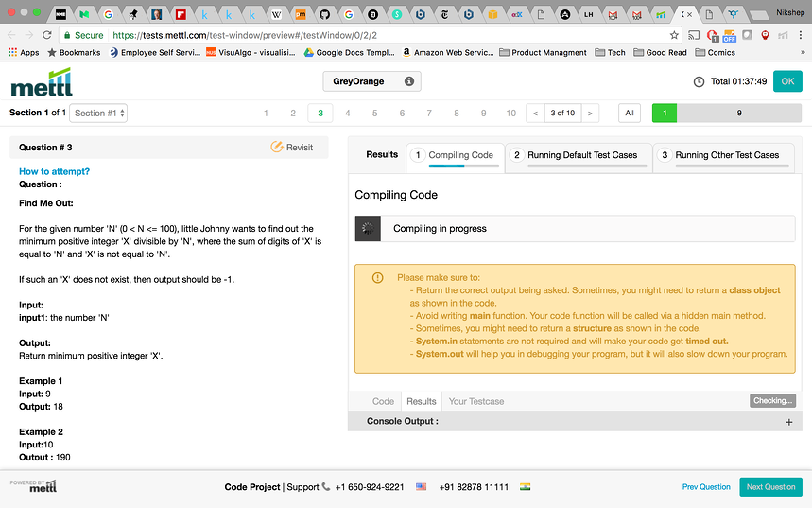Switch to Running Default Test Cases step
The width and height of the screenshot is (812, 508).
click(579, 158)
